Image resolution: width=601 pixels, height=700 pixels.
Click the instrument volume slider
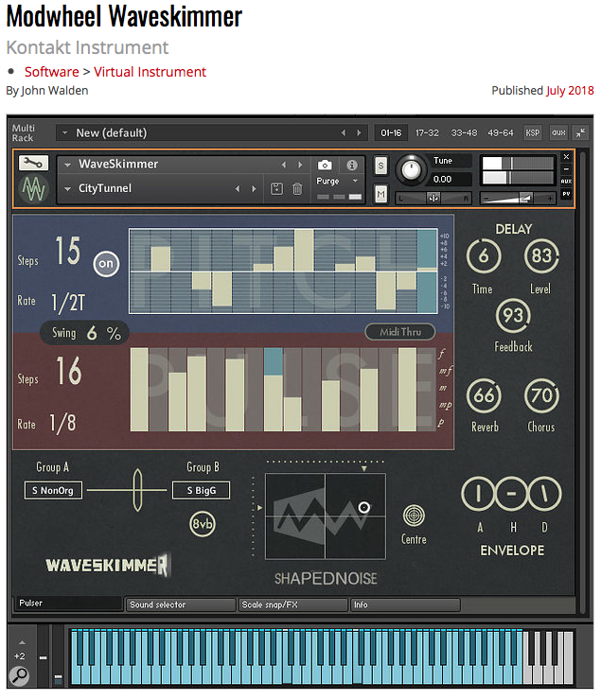click(x=518, y=199)
